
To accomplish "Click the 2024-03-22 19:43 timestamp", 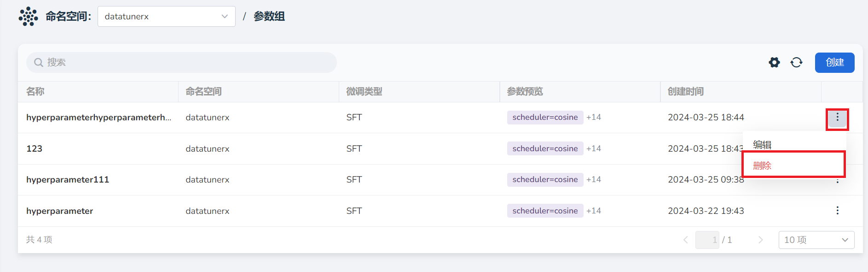I will tap(706, 211).
